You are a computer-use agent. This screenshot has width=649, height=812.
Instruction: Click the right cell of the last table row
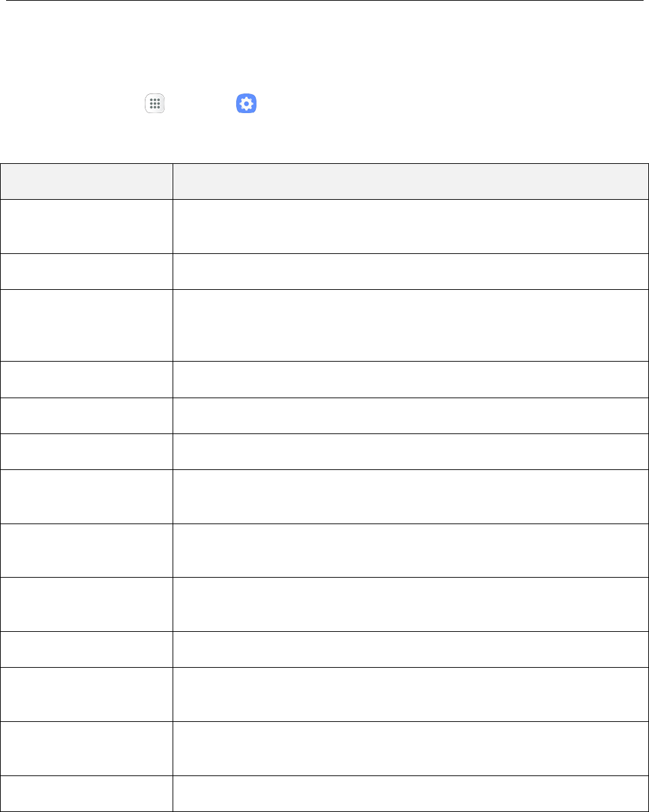pos(410,793)
